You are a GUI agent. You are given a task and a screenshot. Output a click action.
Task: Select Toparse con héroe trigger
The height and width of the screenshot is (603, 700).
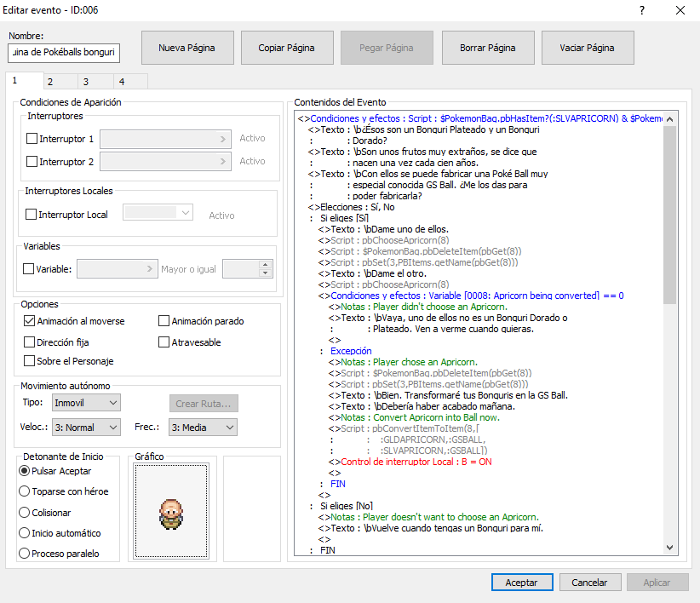24,491
